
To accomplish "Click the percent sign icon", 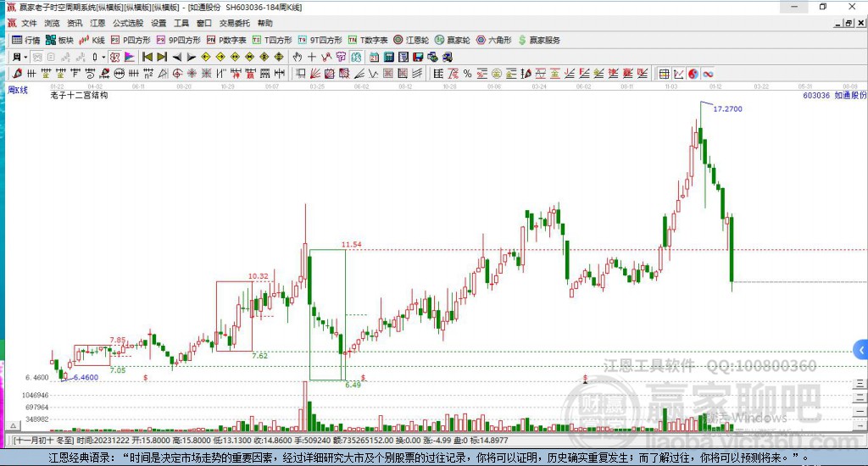I will (x=468, y=74).
